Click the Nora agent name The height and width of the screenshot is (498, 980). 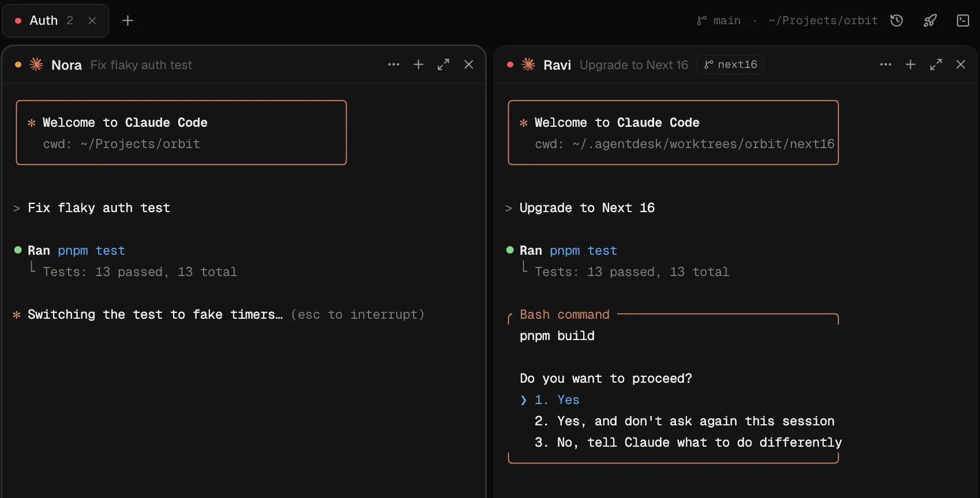point(67,65)
